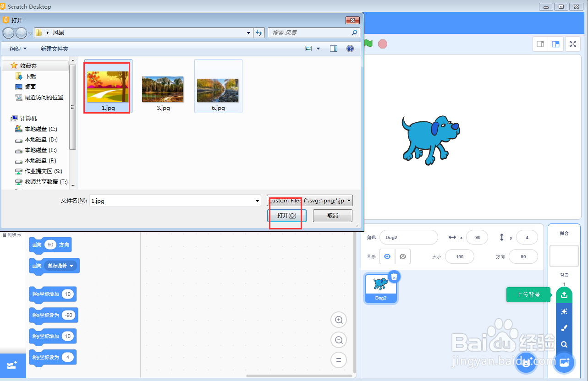588x381 pixels.
Task: Select 本地磁盘 (E:) drive
Action: (41, 150)
